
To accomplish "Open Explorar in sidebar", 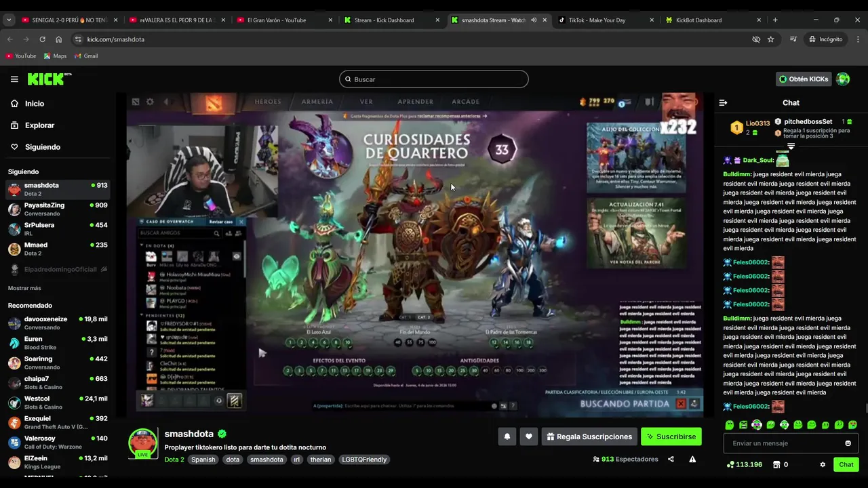I will tap(39, 125).
